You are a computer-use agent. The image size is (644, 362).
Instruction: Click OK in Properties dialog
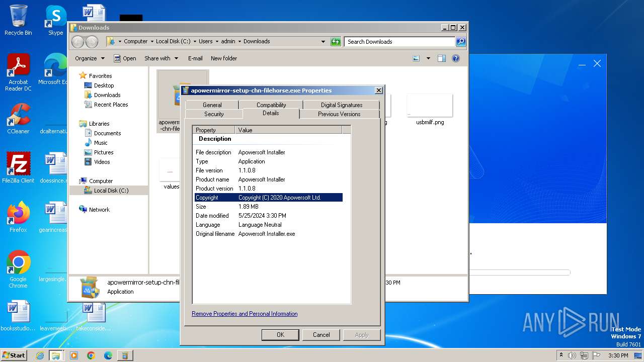click(x=280, y=335)
